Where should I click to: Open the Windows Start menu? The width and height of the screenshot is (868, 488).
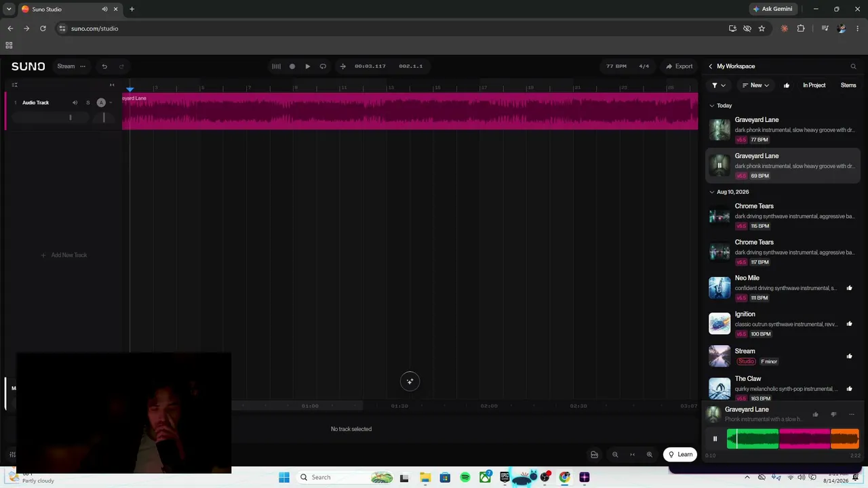click(284, 477)
